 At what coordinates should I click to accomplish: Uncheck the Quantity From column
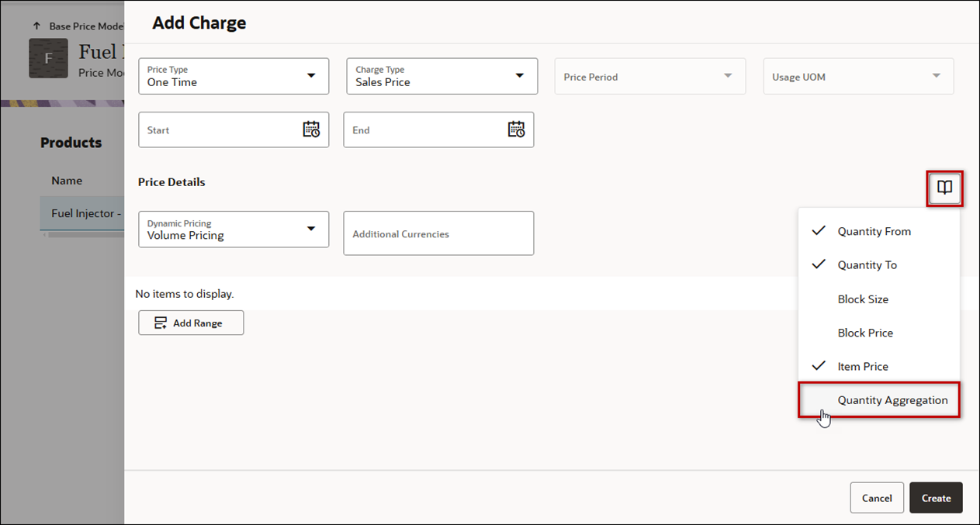[874, 231]
